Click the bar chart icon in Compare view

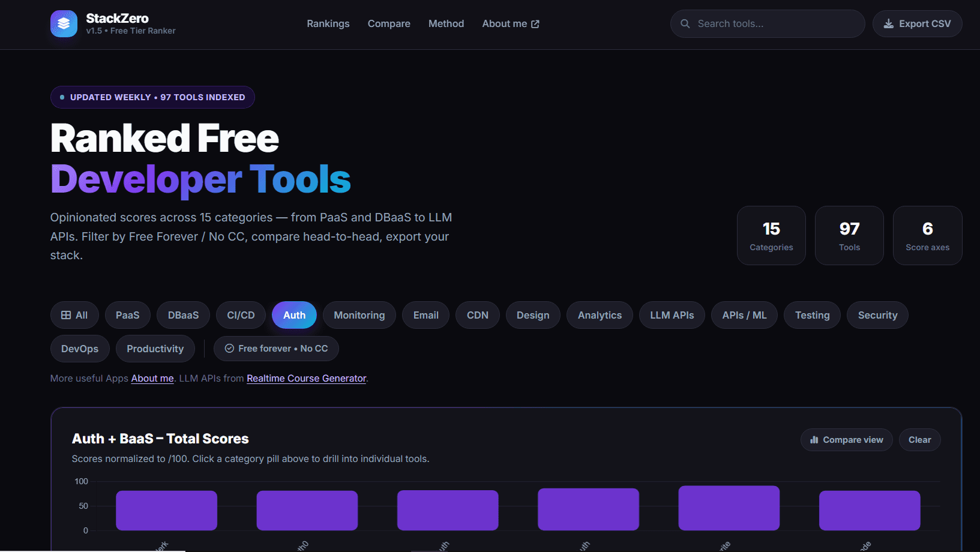[814, 440]
